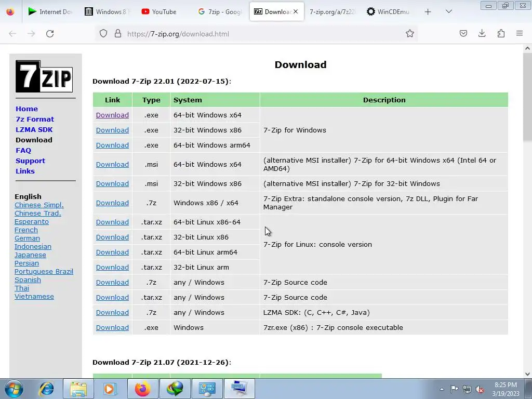Download the 7-Zip Extra .7z package
This screenshot has height=399, width=532.
point(112,203)
